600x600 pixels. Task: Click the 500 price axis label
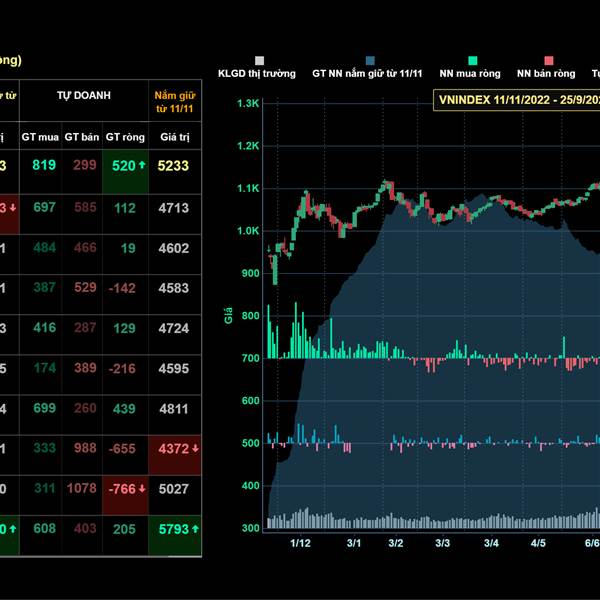pyautogui.click(x=251, y=443)
